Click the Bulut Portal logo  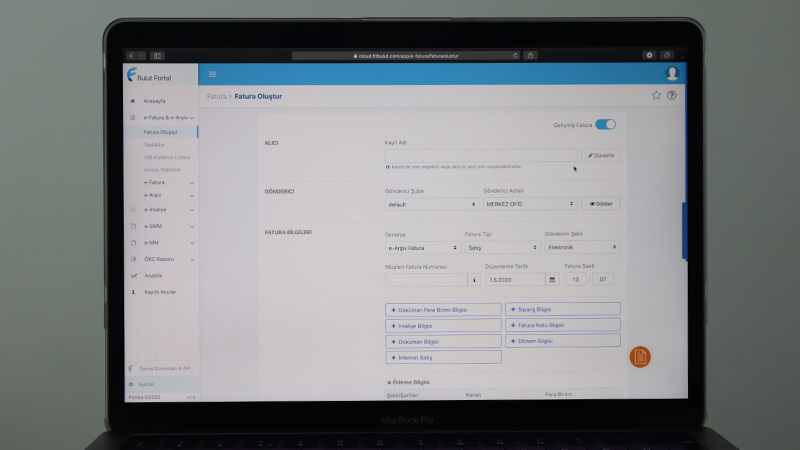click(x=149, y=76)
